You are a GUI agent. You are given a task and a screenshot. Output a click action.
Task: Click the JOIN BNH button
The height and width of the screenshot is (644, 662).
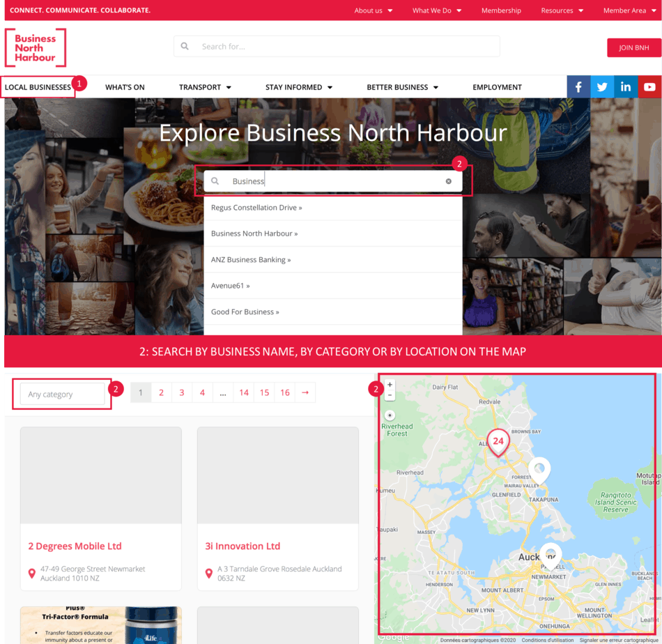coord(633,47)
